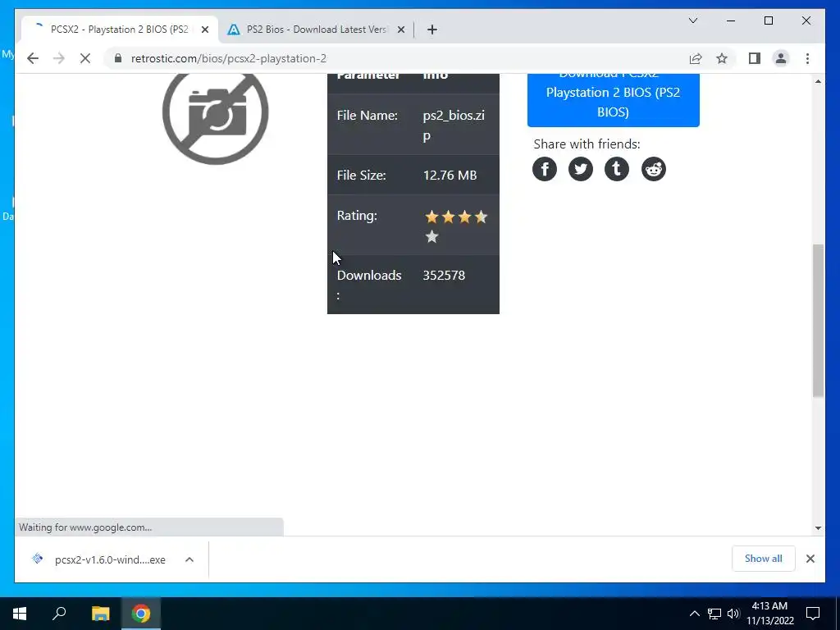Open Chrome side panel
The image size is (840, 630).
click(x=755, y=58)
